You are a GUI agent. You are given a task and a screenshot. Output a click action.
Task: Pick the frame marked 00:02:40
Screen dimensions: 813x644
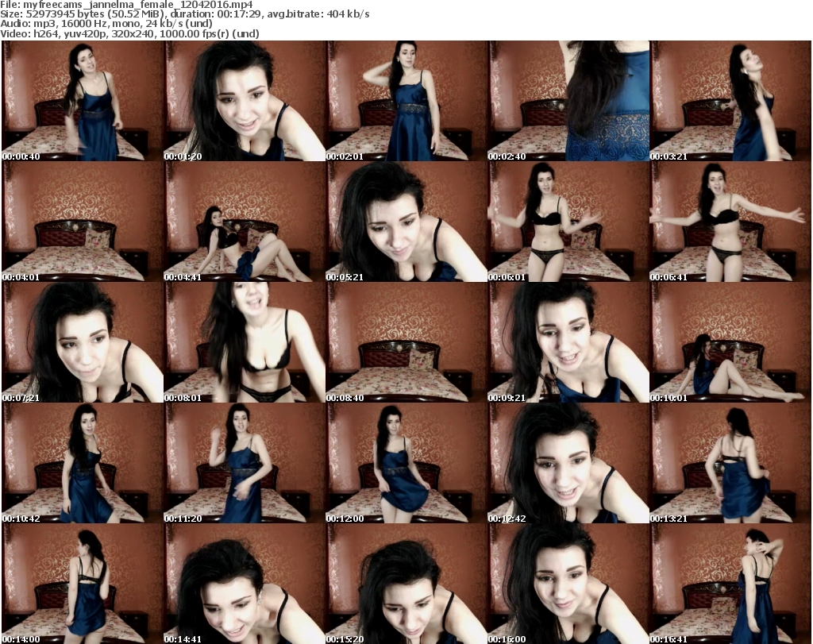[568, 101]
